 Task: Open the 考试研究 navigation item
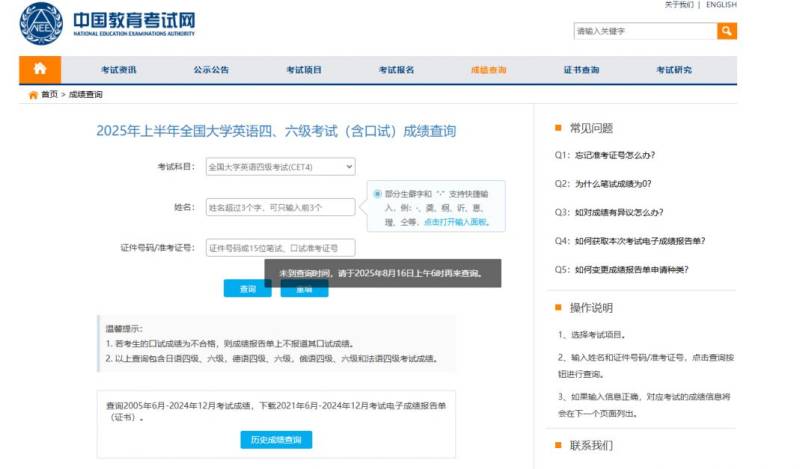[x=674, y=70]
